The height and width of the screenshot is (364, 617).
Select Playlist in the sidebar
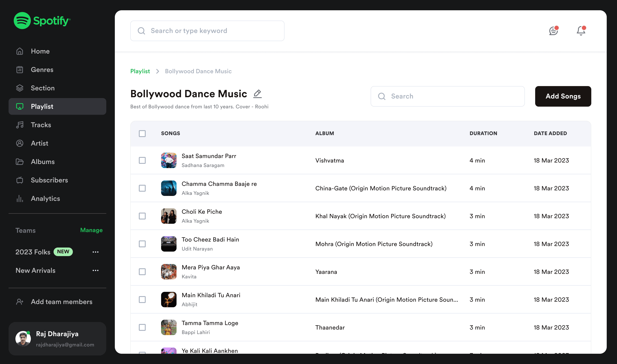tap(57, 106)
